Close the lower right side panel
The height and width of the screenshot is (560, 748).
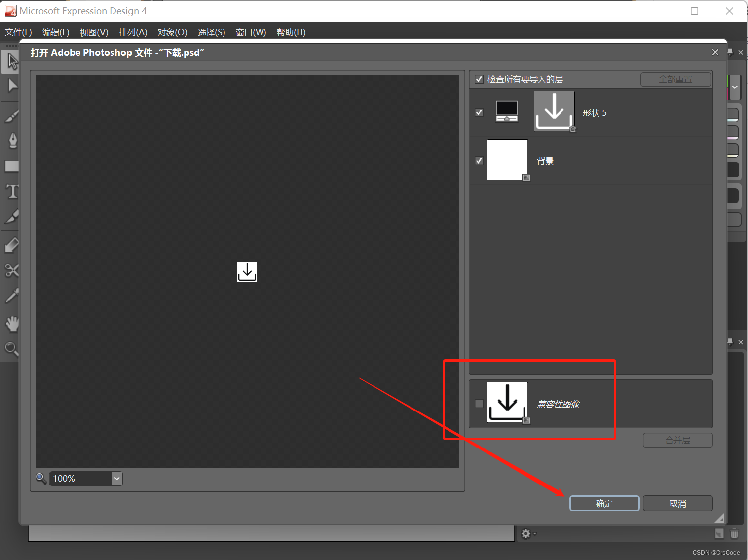[741, 342]
